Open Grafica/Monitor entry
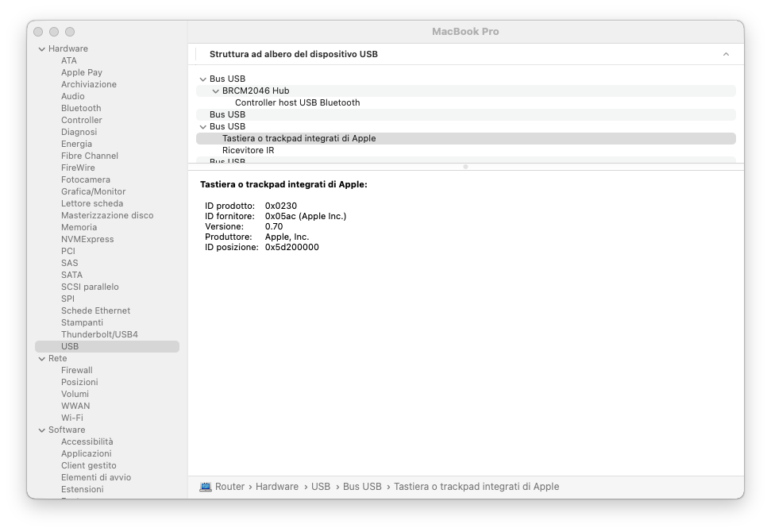 click(93, 191)
